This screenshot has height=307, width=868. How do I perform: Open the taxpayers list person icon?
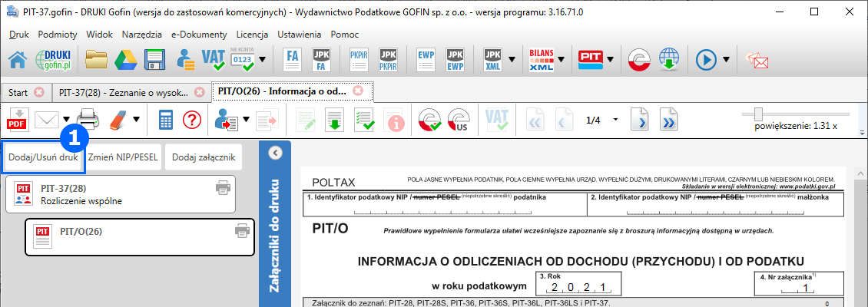185,59
